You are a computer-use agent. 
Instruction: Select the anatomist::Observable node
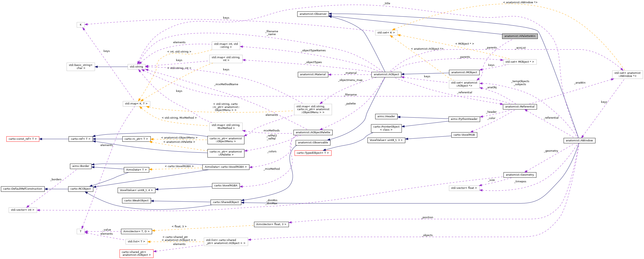pos(313,143)
